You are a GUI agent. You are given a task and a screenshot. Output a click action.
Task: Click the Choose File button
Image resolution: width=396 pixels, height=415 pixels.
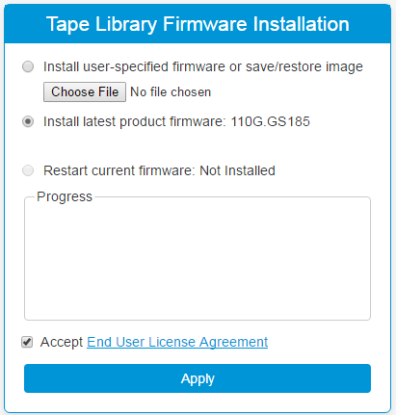pyautogui.click(x=85, y=92)
